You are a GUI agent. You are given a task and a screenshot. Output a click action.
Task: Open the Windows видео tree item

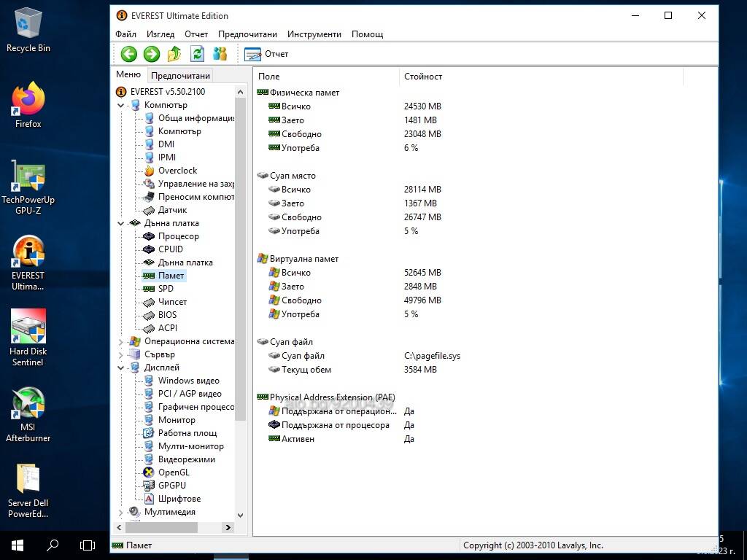click(x=189, y=381)
